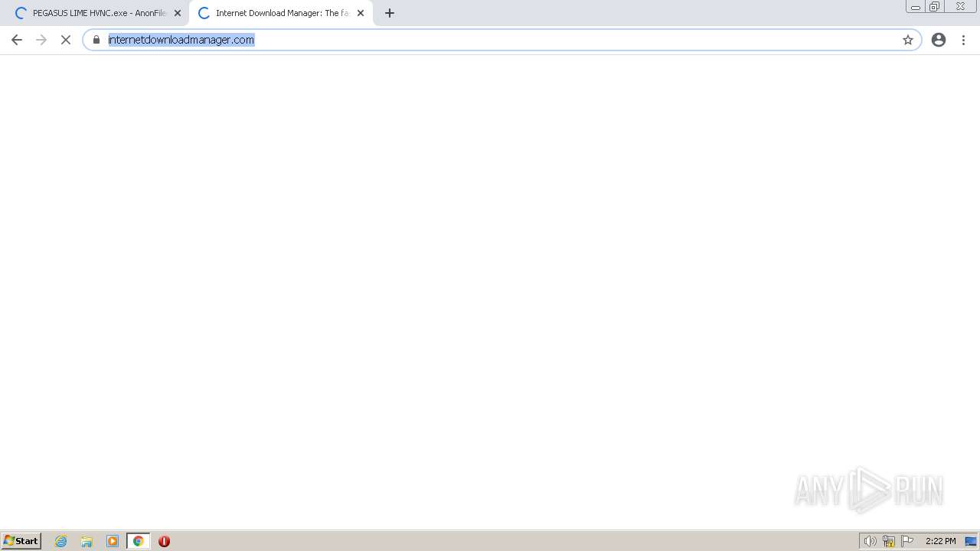Image resolution: width=980 pixels, height=551 pixels.
Task: Bookmark this page with the star icon
Action: coord(908,40)
